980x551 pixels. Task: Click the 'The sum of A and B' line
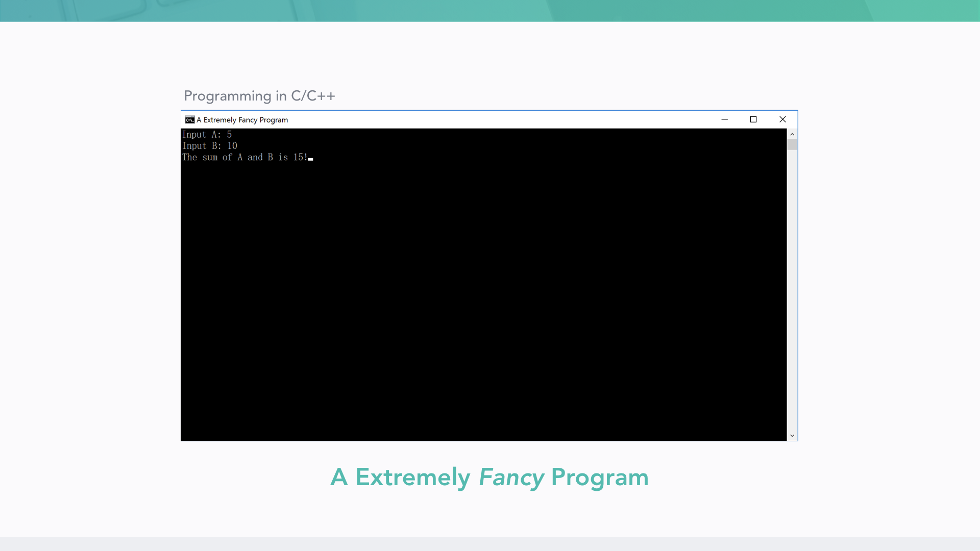click(x=244, y=157)
